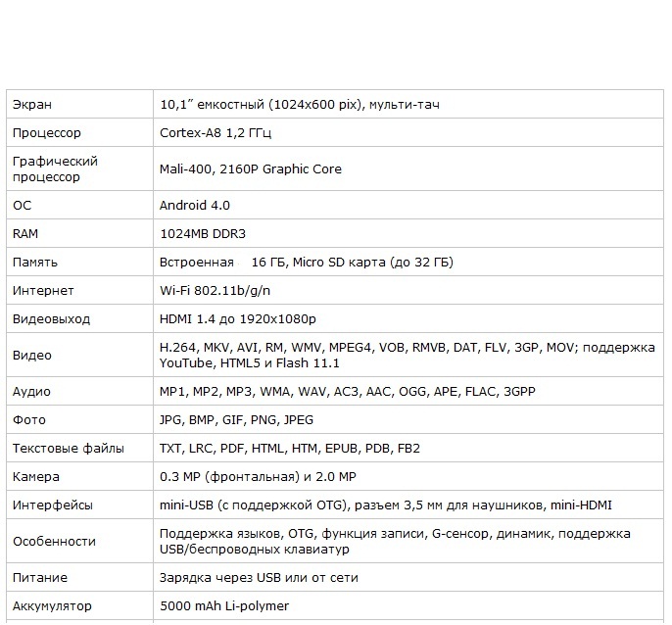Screen dimensions: 672x625
Task: Click the "Память" label cell
Action: 35,263
